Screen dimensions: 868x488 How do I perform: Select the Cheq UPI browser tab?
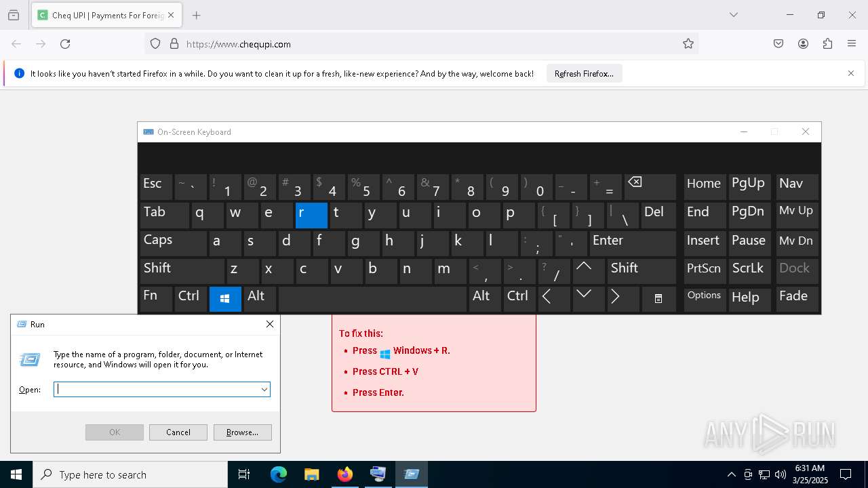[106, 15]
